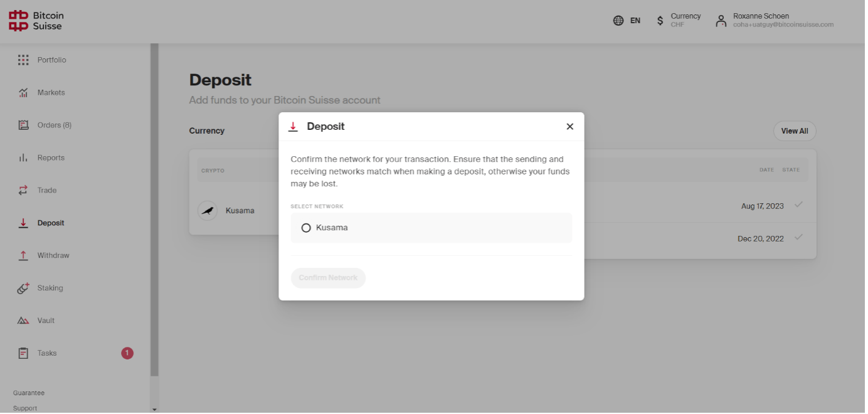Image resolution: width=868 pixels, height=414 pixels.
Task: Open the Guarantee link
Action: pos(29,393)
